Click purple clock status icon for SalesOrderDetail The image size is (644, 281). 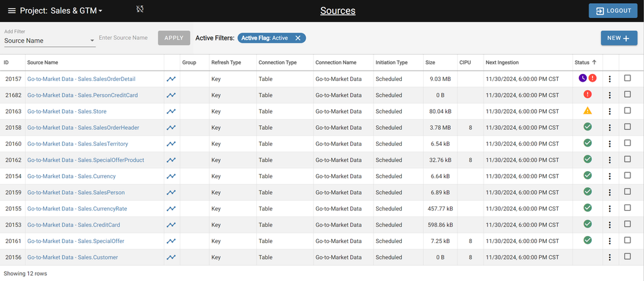coord(582,78)
